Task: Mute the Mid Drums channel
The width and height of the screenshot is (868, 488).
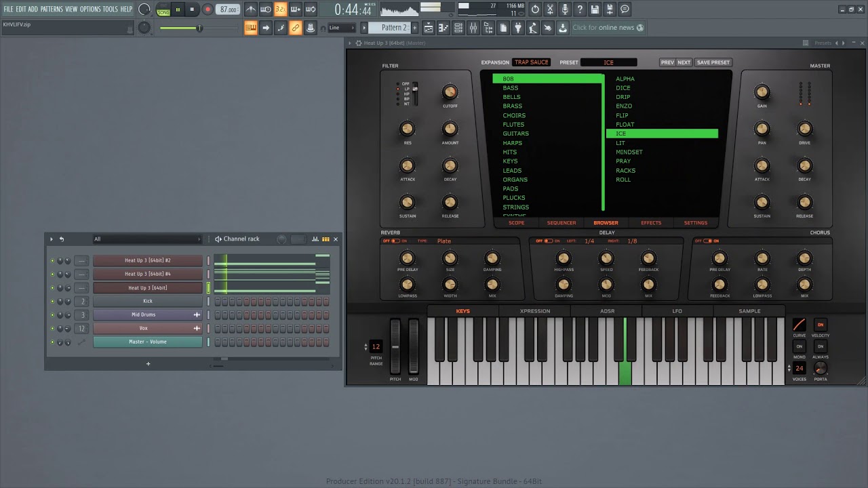Action: point(52,315)
